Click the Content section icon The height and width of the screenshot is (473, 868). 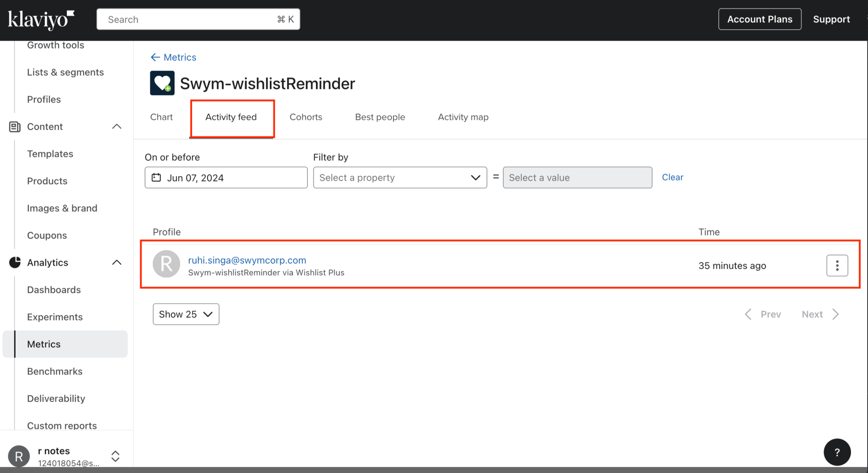(15, 127)
